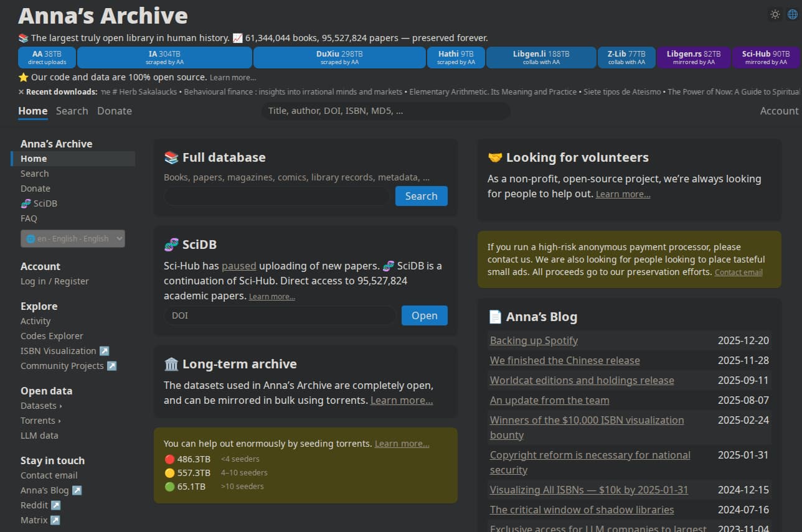This screenshot has height=532, width=802.
Task: Open 'An update from the team' post
Action: coord(550,400)
